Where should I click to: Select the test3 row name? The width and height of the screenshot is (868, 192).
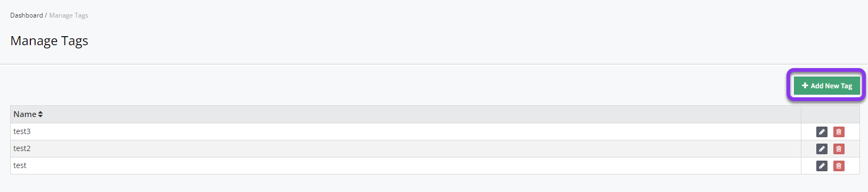pos(22,131)
